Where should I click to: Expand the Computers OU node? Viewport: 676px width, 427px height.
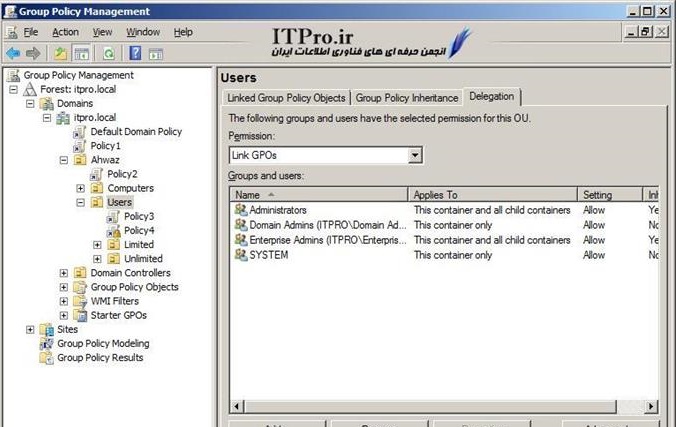(81, 188)
